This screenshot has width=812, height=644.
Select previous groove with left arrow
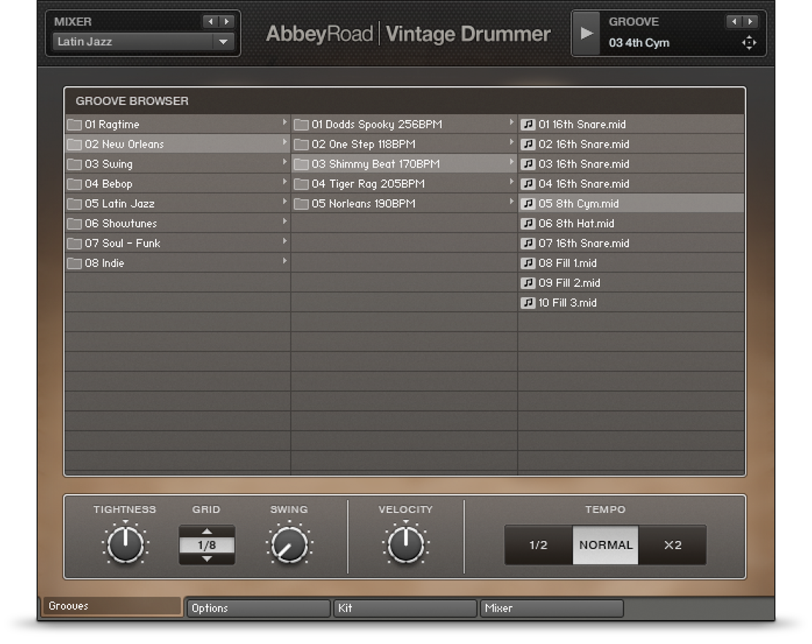pyautogui.click(x=734, y=22)
